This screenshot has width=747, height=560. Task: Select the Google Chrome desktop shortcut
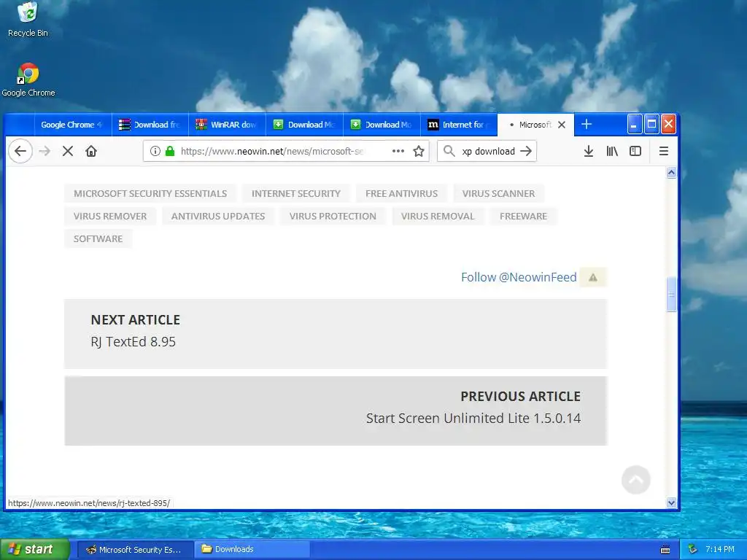[28, 80]
